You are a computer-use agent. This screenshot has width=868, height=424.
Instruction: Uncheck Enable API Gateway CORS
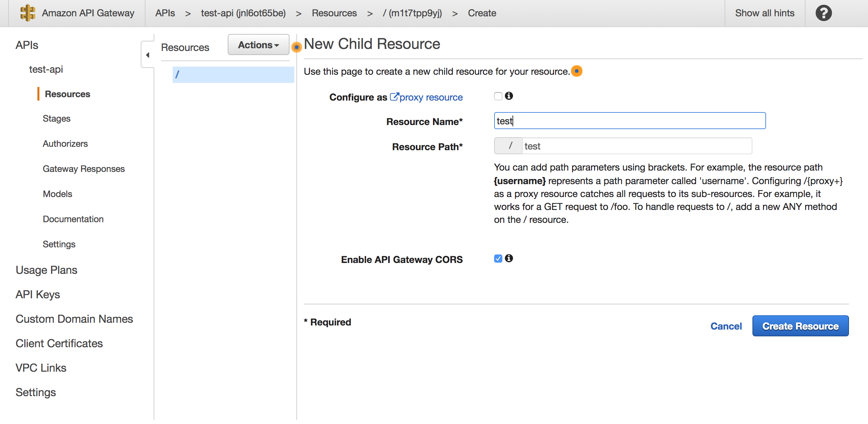pos(498,259)
